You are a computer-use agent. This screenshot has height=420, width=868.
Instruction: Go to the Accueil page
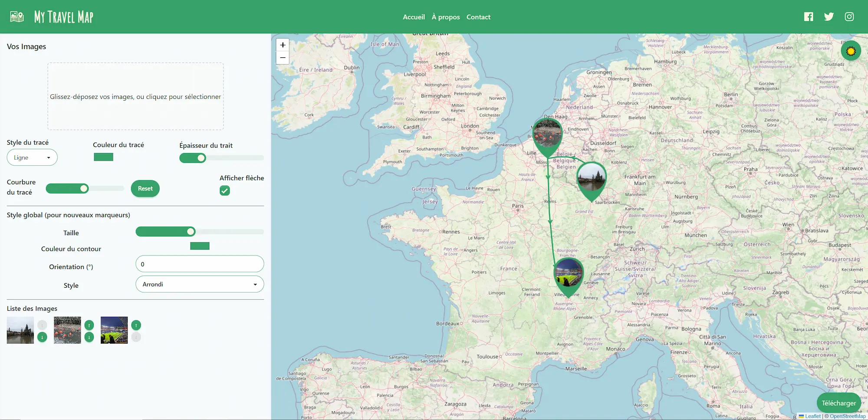(x=414, y=17)
